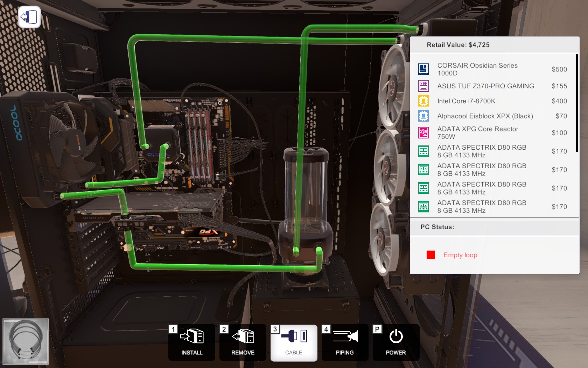Click the $155 motherboard price

[x=559, y=86]
